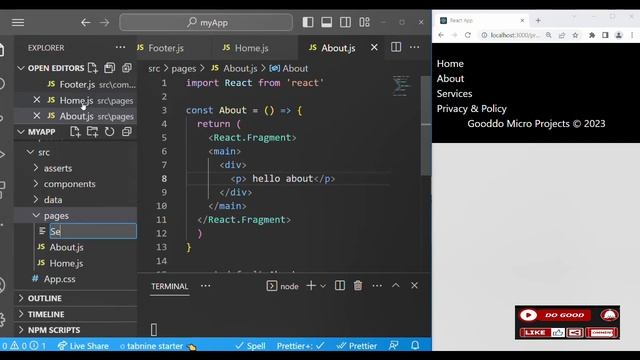640x360 pixels.
Task: Refresh the MYAPP explorer
Action: (x=109, y=131)
